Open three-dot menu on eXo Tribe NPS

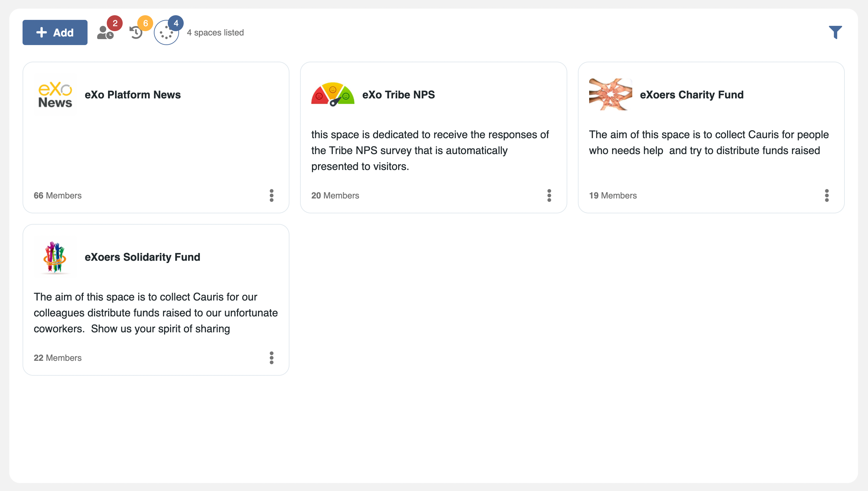point(549,195)
